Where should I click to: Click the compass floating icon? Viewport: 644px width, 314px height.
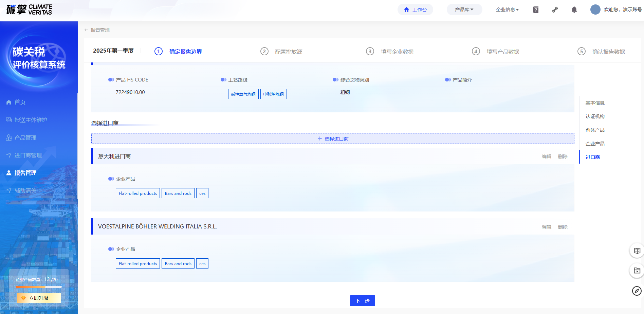pyautogui.click(x=637, y=291)
